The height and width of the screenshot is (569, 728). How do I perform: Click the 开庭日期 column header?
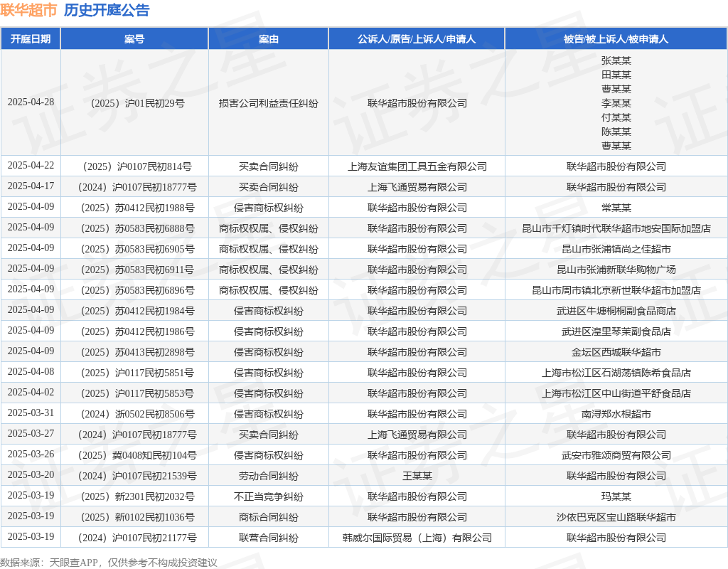(31, 39)
